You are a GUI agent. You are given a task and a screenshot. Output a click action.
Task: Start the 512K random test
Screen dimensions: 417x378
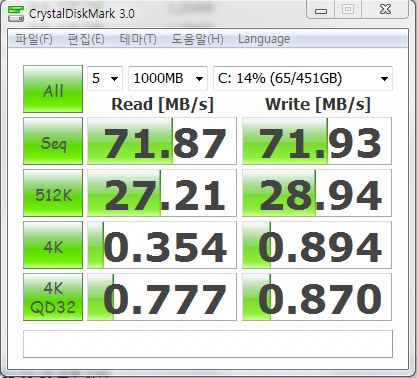(x=53, y=193)
